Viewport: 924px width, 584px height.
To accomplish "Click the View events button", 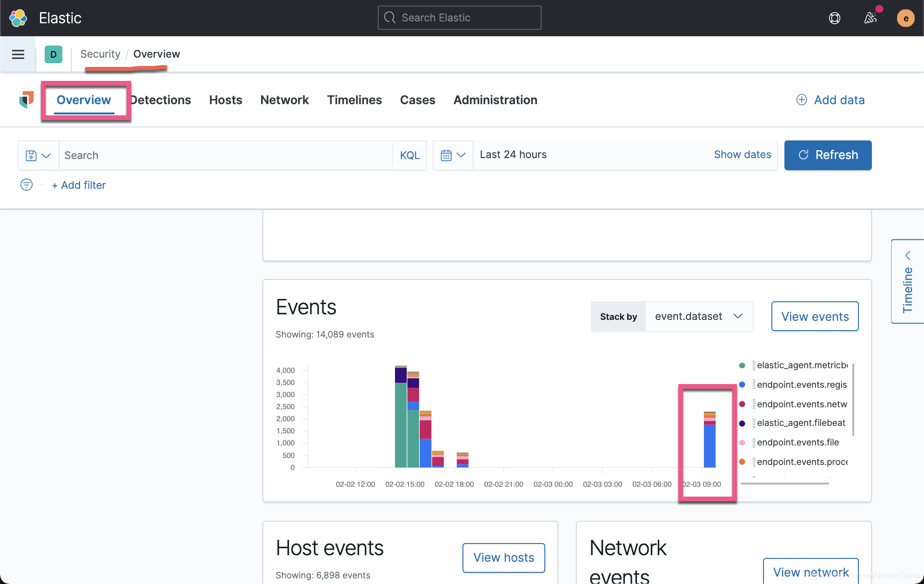I will click(x=815, y=316).
